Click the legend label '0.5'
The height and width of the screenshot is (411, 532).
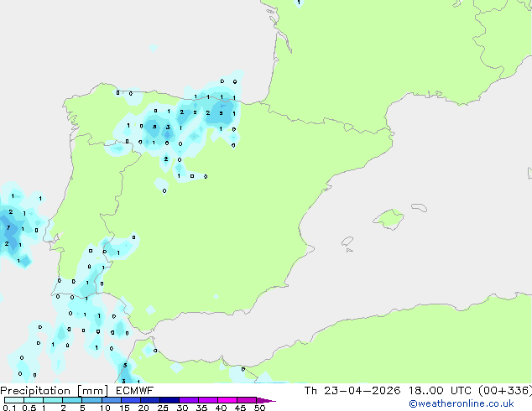point(29,408)
